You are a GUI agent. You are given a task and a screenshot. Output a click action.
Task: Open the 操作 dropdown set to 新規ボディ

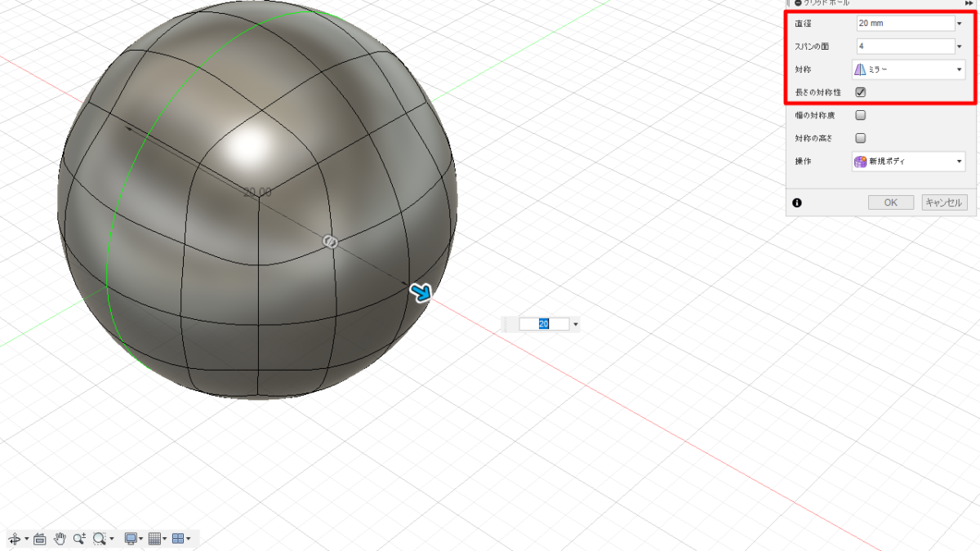click(909, 162)
